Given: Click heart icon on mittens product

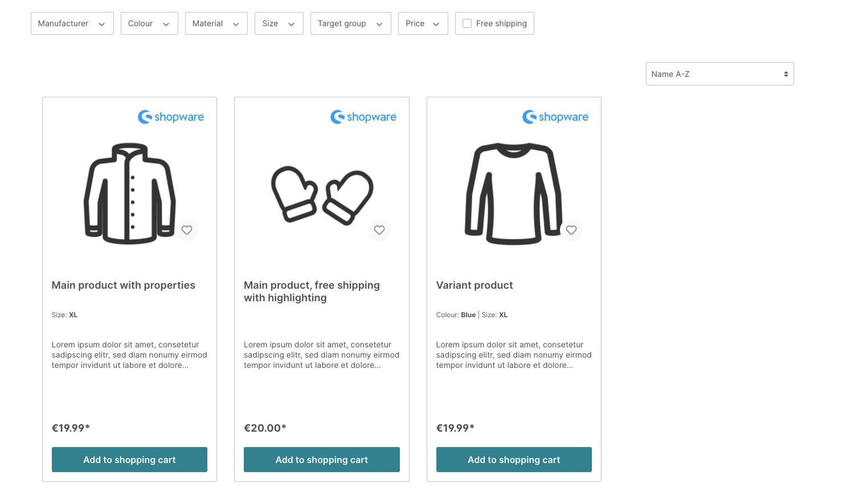Looking at the screenshot, I should point(379,230).
